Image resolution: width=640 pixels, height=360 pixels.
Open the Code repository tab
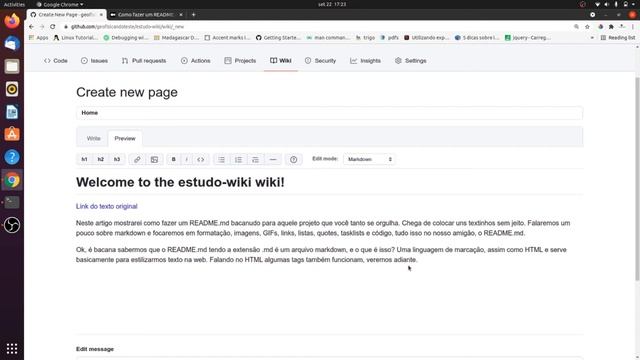56,60
